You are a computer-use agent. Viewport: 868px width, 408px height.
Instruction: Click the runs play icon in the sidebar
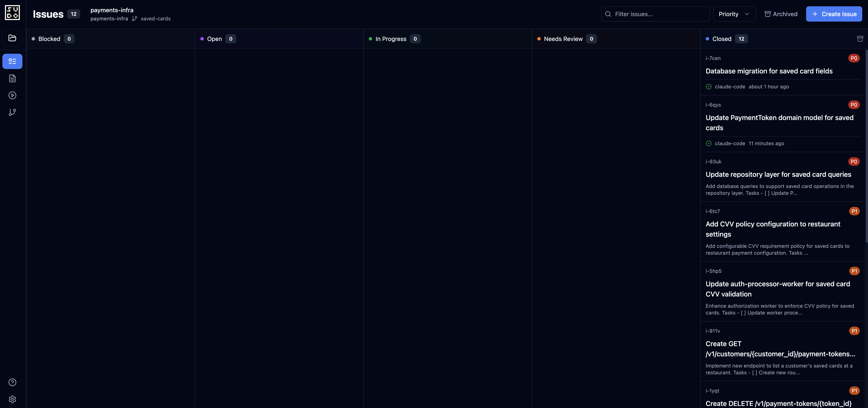(12, 95)
